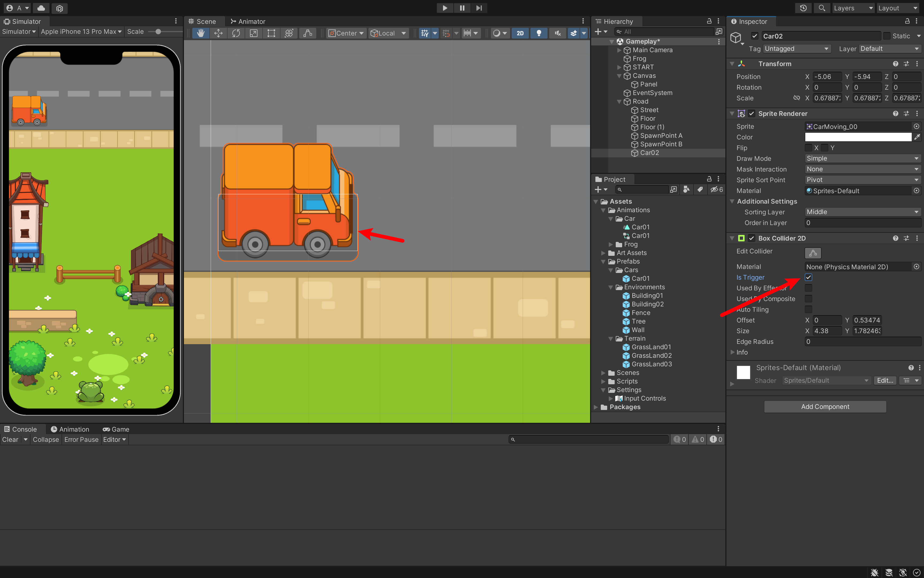Switch to the Scene tab
This screenshot has height=578, width=924.
point(202,21)
